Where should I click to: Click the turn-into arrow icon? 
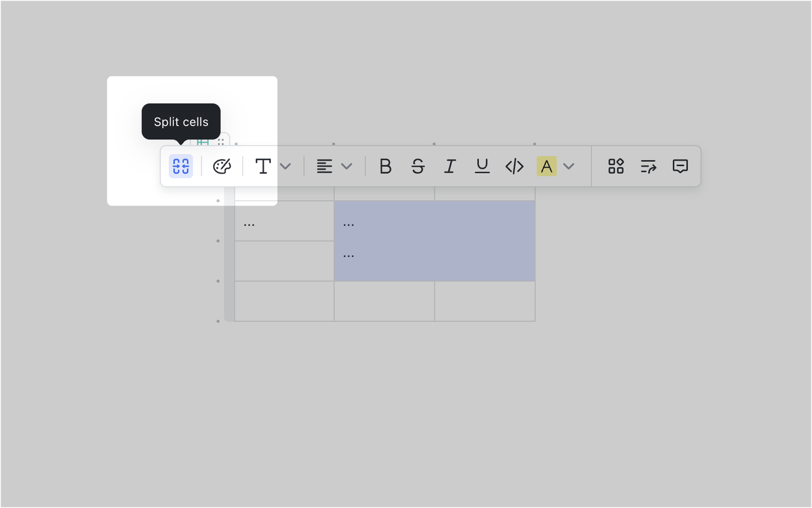click(648, 166)
